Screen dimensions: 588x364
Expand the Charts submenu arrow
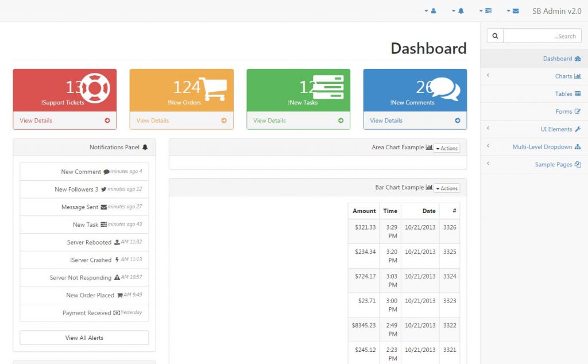tap(488, 75)
